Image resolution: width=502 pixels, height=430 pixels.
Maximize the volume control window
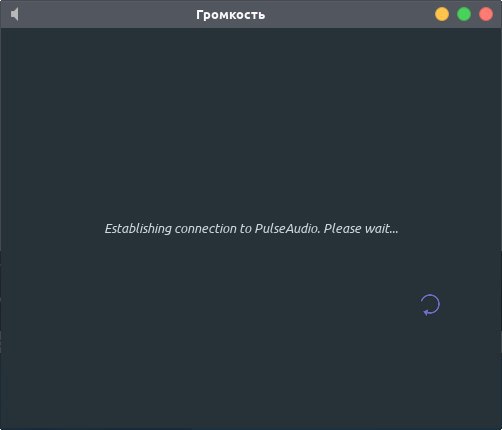point(464,14)
